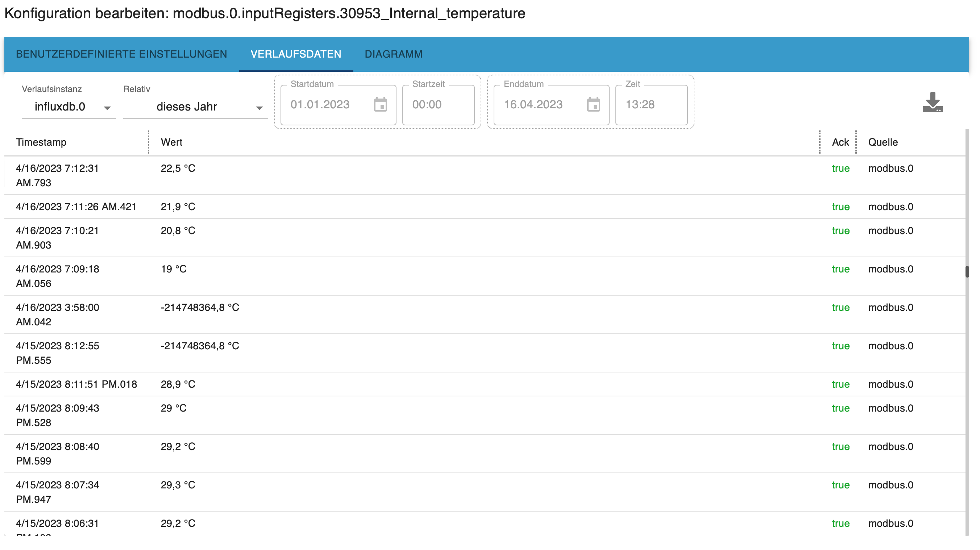Click the green 'true' ack of the topmost entry
980x550 pixels.
pos(841,168)
